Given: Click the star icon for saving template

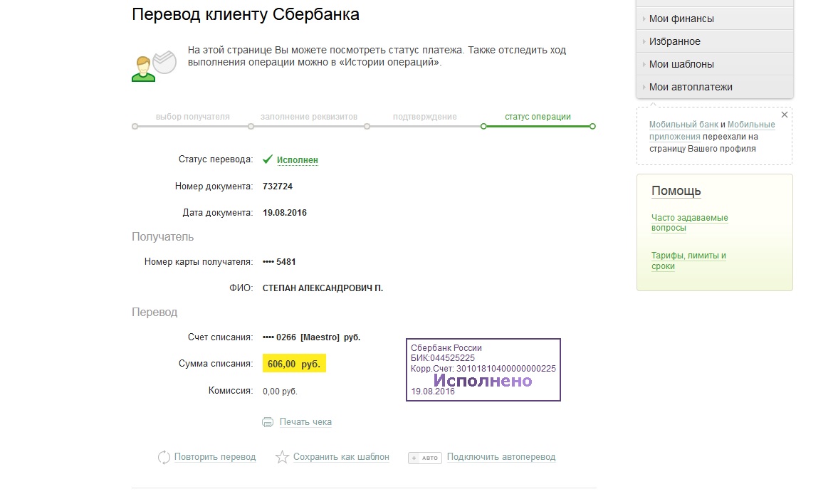Looking at the screenshot, I should (x=283, y=457).
